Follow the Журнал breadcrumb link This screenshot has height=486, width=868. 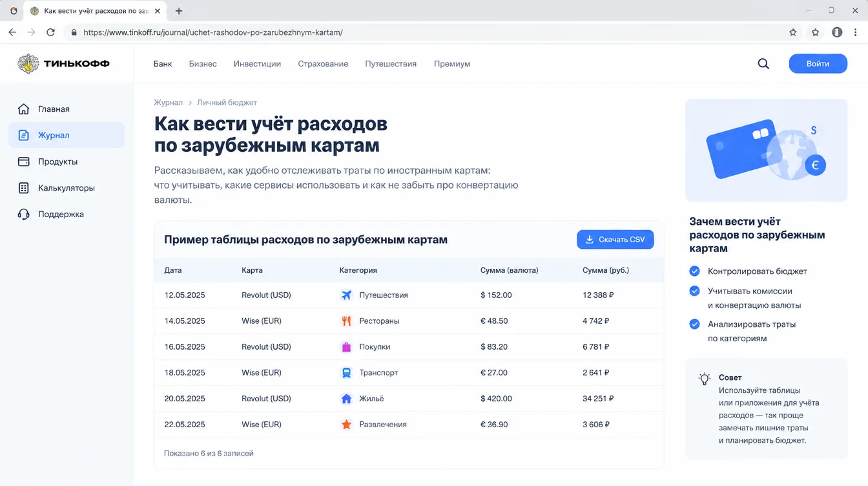pyautogui.click(x=168, y=103)
